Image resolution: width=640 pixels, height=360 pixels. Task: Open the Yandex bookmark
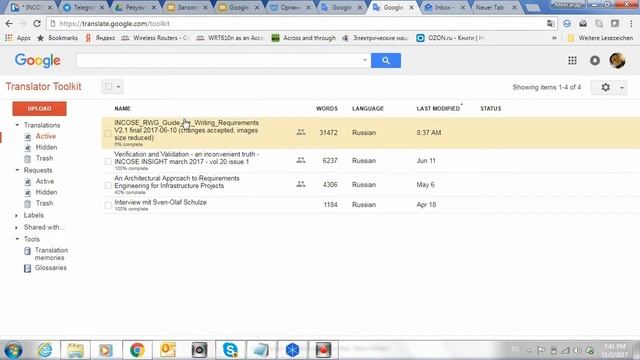(x=100, y=38)
